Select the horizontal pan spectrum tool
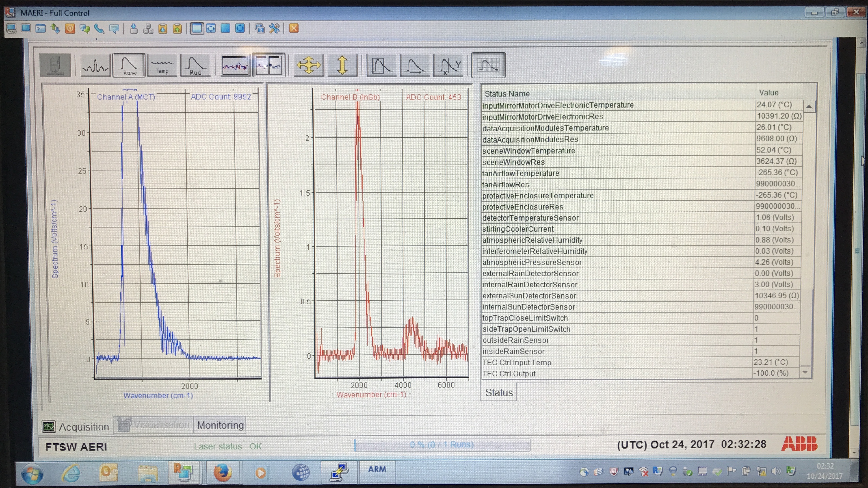This screenshot has width=868, height=488. (x=415, y=65)
